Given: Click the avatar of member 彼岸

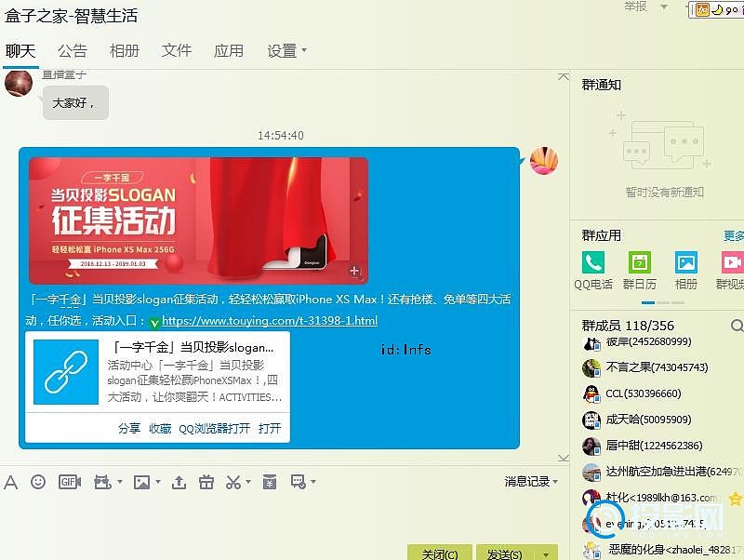Looking at the screenshot, I should pyautogui.click(x=591, y=342).
